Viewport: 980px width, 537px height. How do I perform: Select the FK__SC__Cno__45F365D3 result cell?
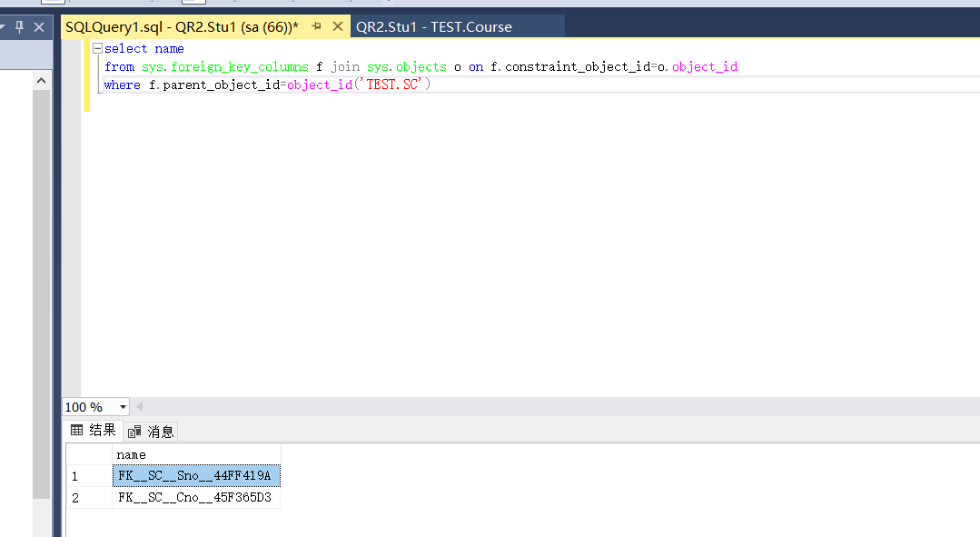pos(196,498)
